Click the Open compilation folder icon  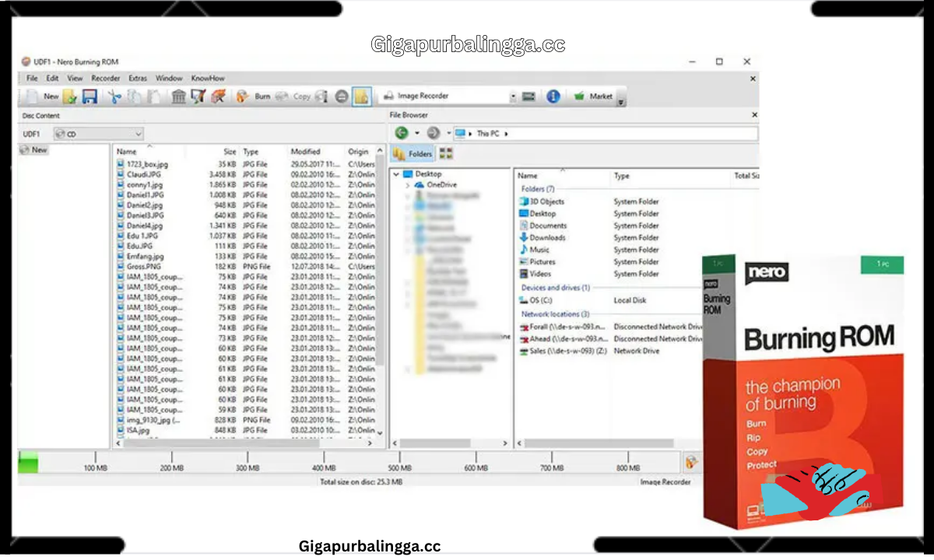coord(70,96)
